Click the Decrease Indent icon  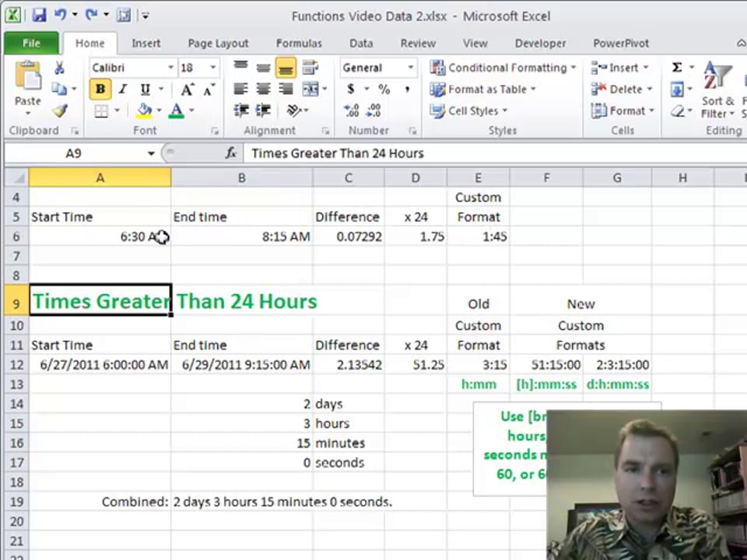click(x=241, y=111)
